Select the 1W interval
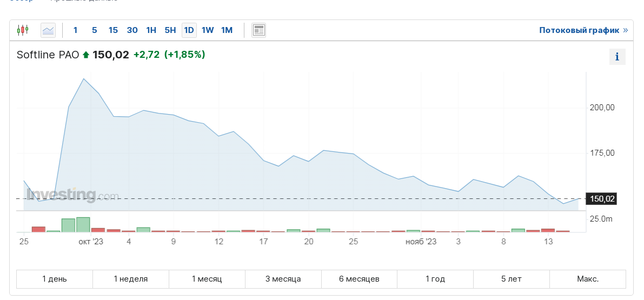This screenshot has width=644, height=300. (208, 30)
